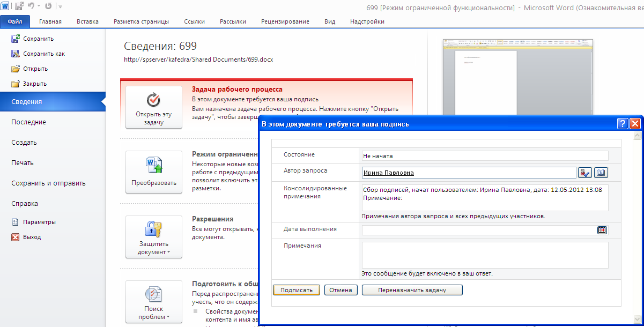Open the Рассылки ribbon tab
Viewport: 644px width, 327px height.
click(x=233, y=21)
